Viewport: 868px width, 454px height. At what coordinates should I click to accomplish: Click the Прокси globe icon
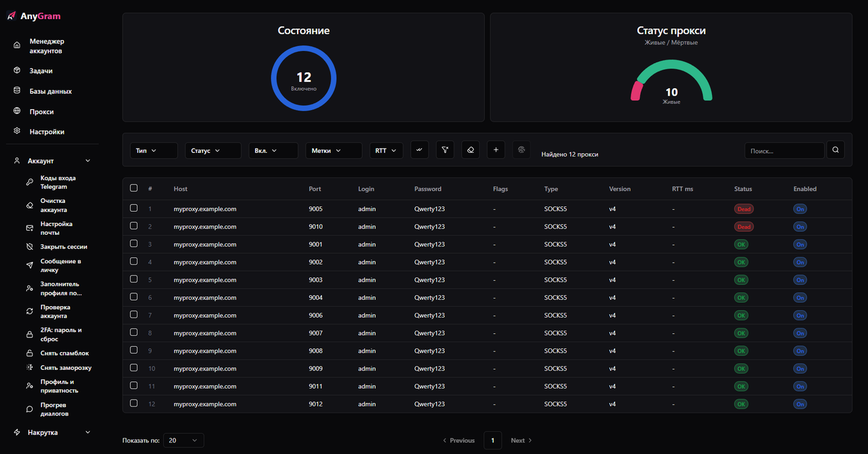click(17, 111)
